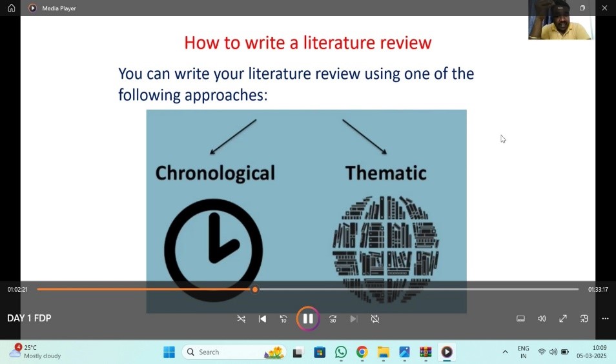Open the subtitles and captions menu

(520, 318)
